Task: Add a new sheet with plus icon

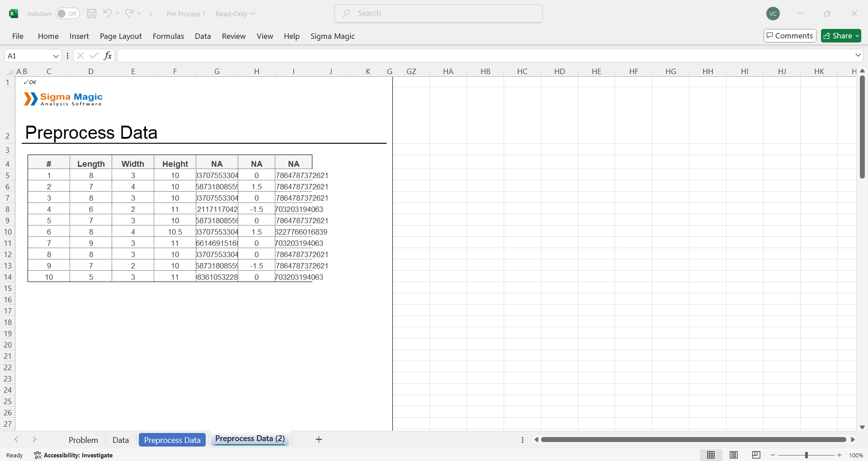Action: (x=319, y=439)
